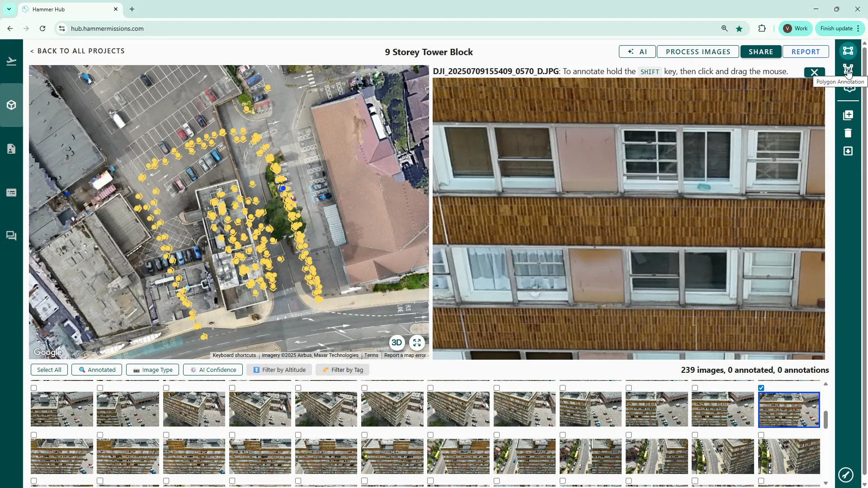Go back to all projects

(x=77, y=51)
